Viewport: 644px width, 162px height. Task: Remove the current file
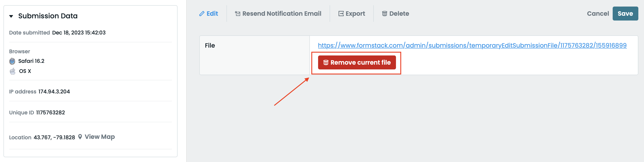360,62
